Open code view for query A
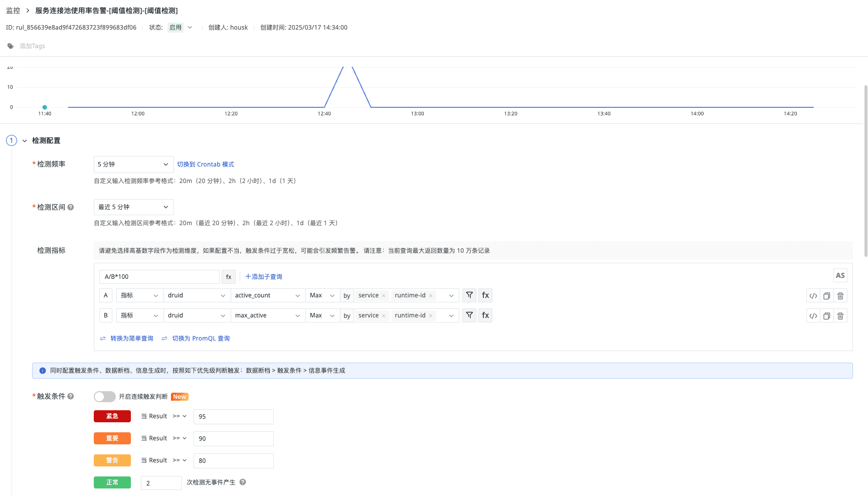 pyautogui.click(x=813, y=296)
